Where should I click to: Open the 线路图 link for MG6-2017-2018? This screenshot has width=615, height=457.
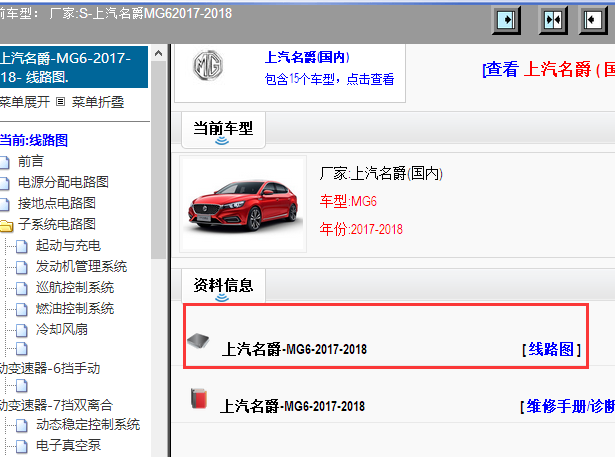(x=551, y=349)
